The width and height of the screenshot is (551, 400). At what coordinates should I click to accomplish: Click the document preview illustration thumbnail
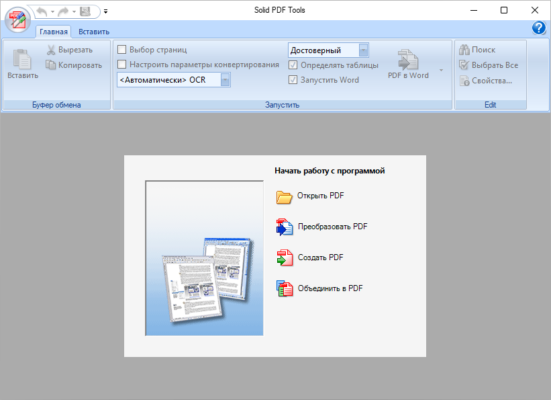click(204, 258)
